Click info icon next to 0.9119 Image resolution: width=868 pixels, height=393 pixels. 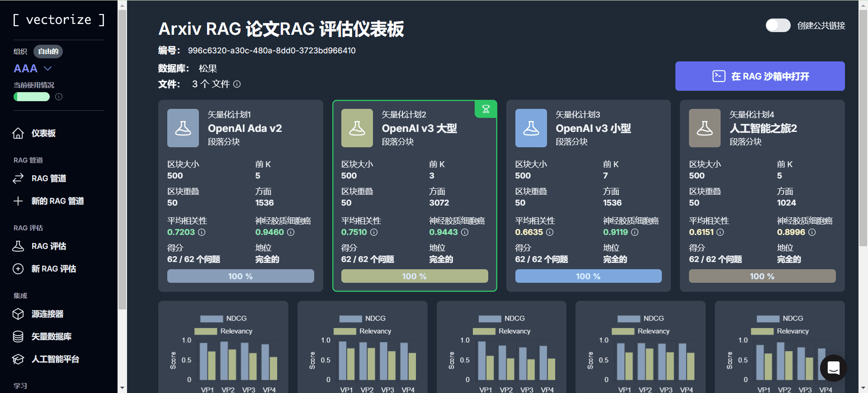(635, 232)
